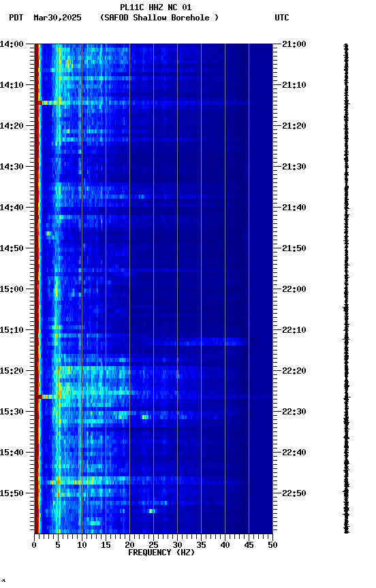Viewport: 376px width, 588px height.
Task: Click the 10 Hz frequency axis label
Action: (x=82, y=545)
